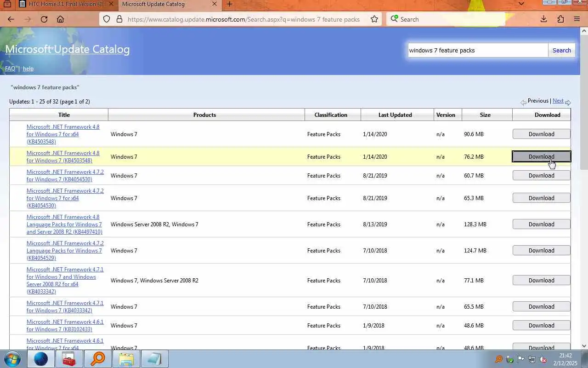Select the Microsoft Update Catalog tab

[167, 4]
